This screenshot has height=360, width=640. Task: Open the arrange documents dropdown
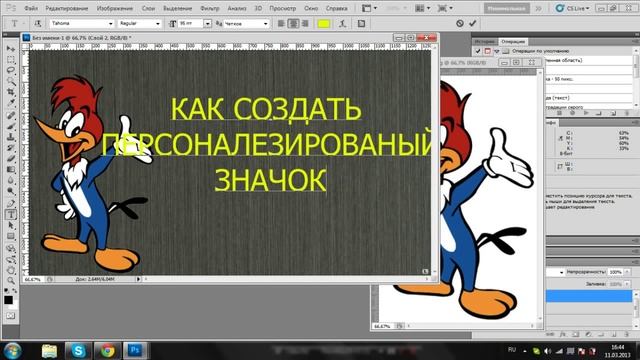coord(422,8)
